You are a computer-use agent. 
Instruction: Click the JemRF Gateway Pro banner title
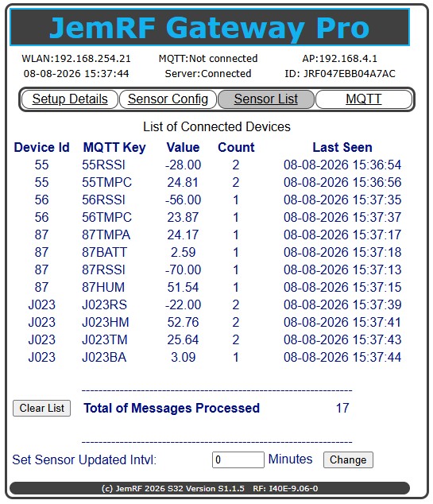pos(210,28)
